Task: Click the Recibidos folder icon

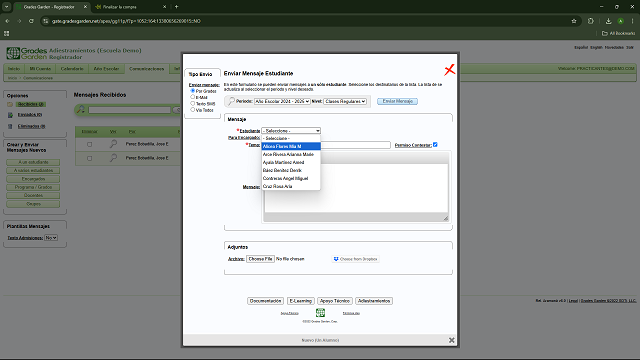Action: coord(10,104)
